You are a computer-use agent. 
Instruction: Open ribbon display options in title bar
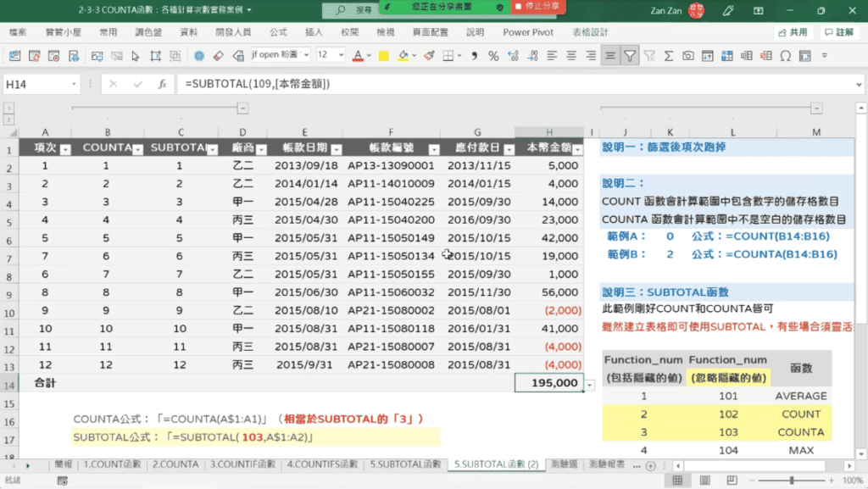point(759,10)
